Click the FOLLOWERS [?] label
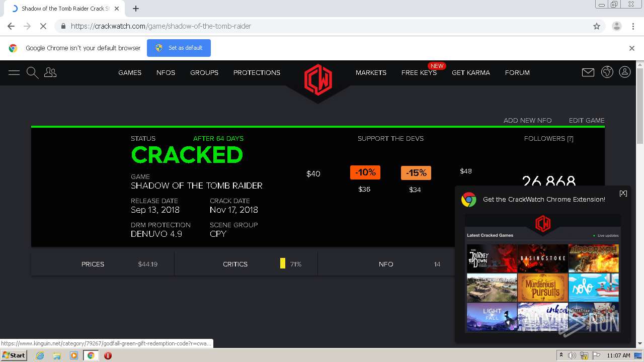644x362 pixels. (x=548, y=139)
